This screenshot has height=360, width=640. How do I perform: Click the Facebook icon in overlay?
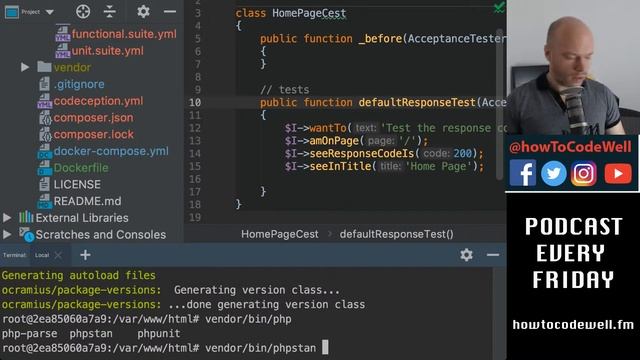pos(522,173)
